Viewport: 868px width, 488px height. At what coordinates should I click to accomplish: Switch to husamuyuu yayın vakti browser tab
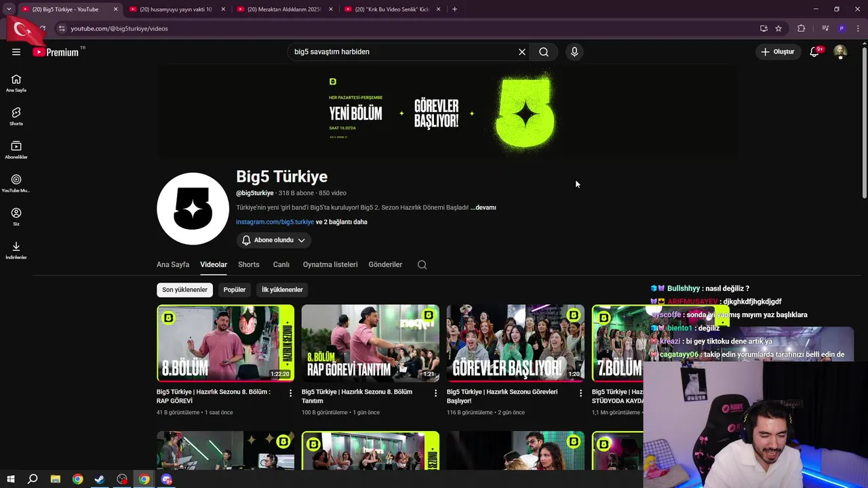pos(176,9)
